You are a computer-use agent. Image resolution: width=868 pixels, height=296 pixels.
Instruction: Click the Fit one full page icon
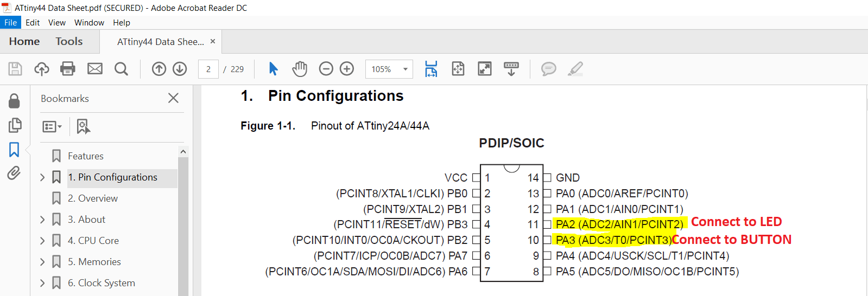point(458,69)
